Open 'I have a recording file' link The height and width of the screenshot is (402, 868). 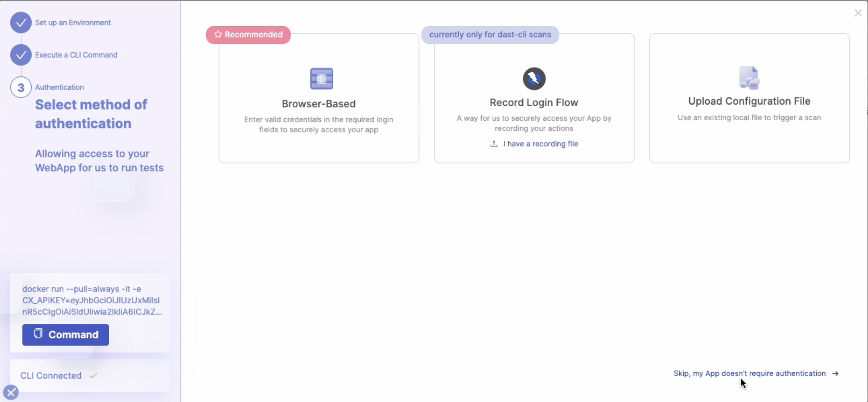tap(540, 144)
